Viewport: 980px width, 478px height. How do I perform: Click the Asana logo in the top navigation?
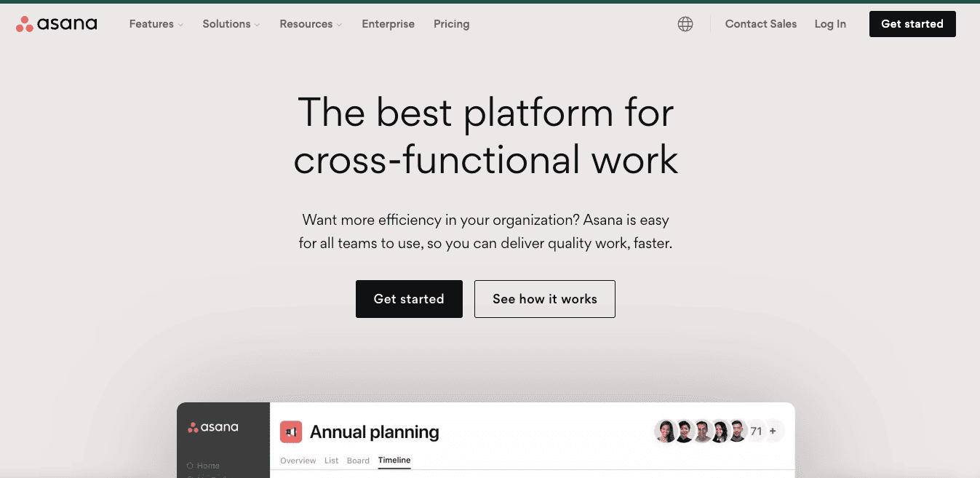tap(56, 23)
